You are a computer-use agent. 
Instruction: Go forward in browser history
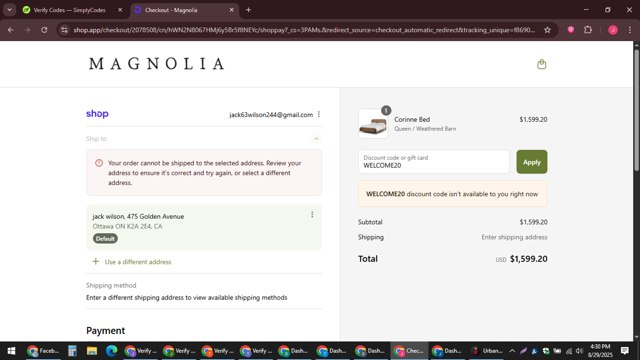27,30
